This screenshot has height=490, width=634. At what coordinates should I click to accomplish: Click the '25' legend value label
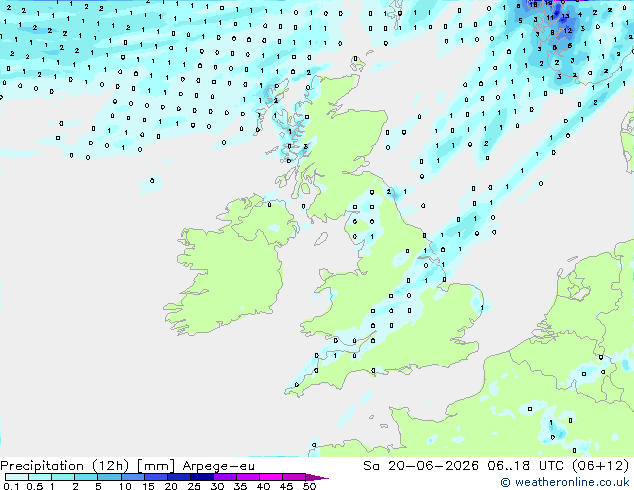[194, 486]
